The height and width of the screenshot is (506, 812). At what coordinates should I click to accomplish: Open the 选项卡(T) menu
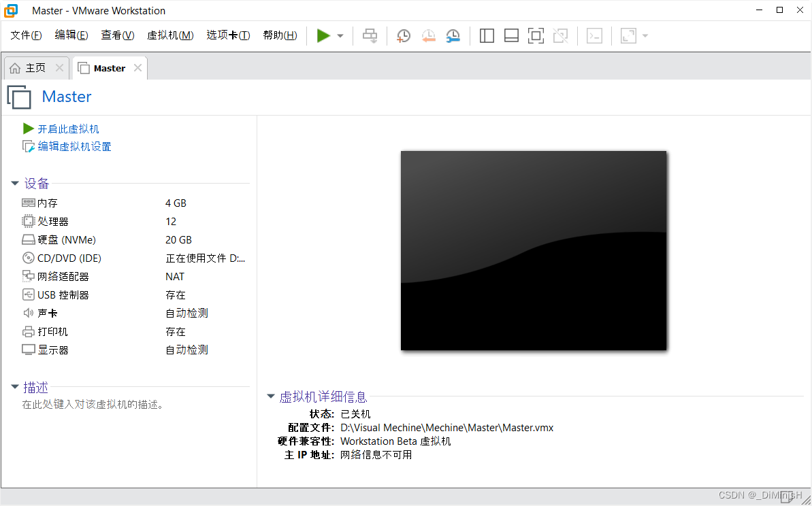tap(229, 35)
